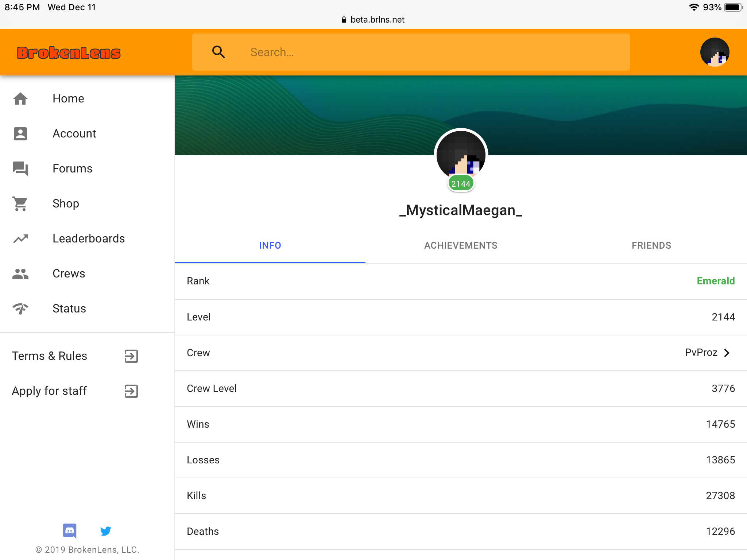The image size is (747, 560).
Task: Switch to the Friends tab
Action: point(651,245)
